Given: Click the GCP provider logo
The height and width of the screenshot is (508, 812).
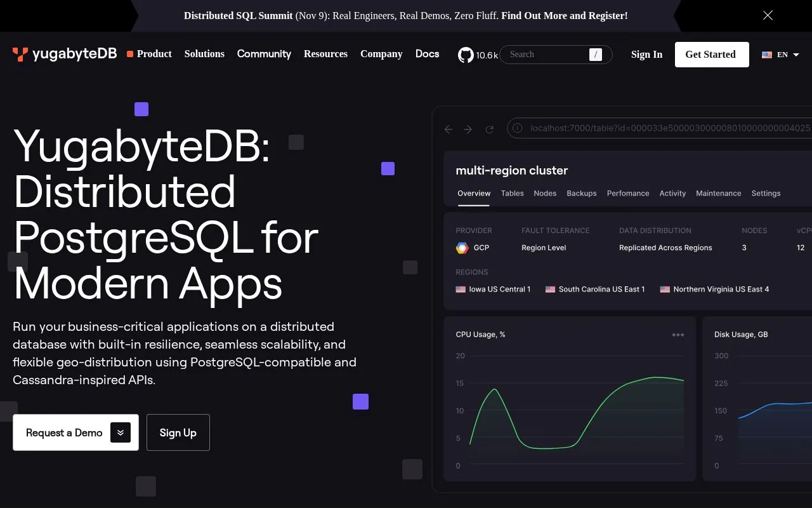Looking at the screenshot, I should [462, 248].
